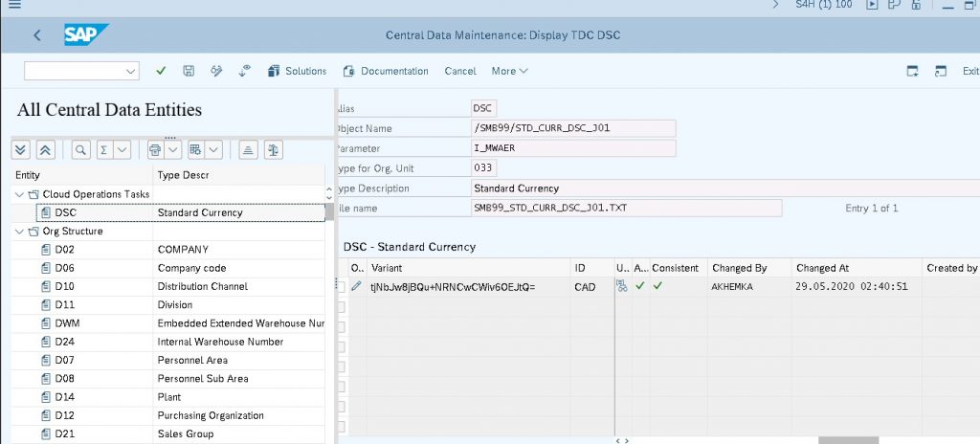Viewport: 980px width, 444px height.
Task: Click the Parameter field I_MWAER
Action: click(573, 148)
